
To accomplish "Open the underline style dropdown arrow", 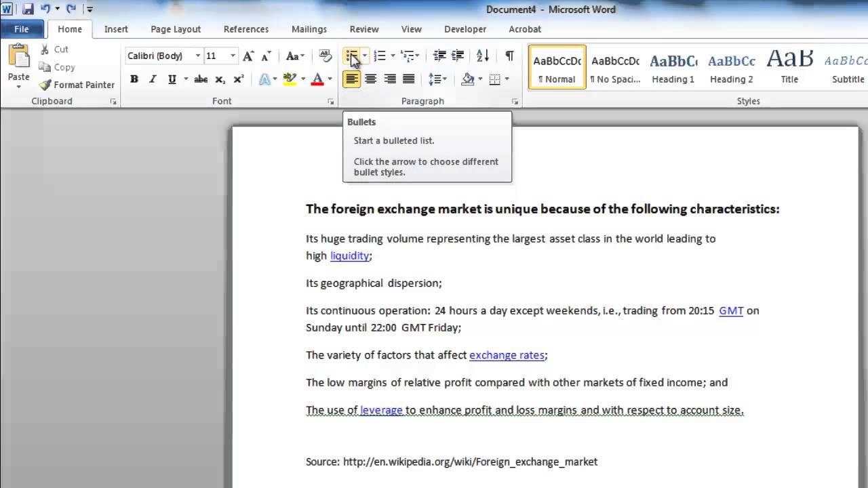I will [x=185, y=79].
